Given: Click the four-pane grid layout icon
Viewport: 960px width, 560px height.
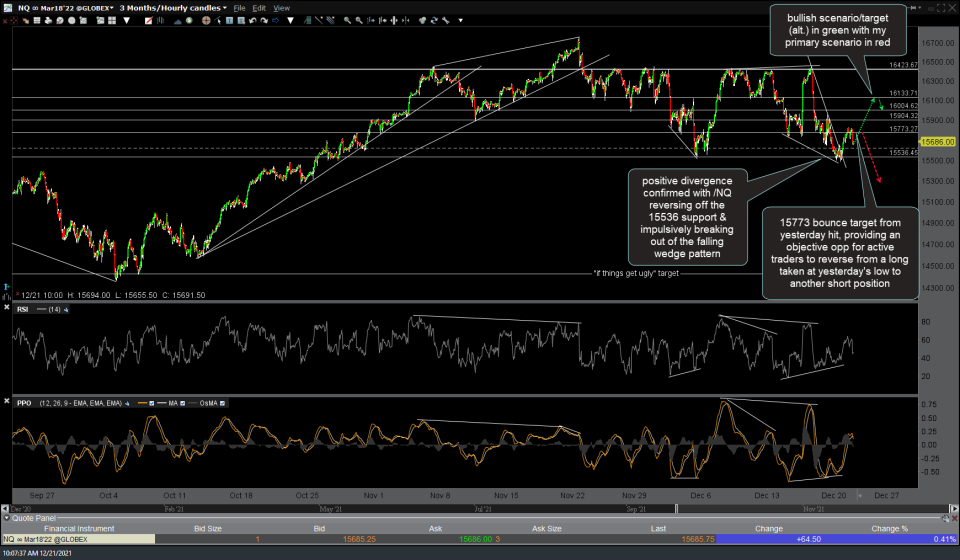Looking at the screenshot, I should point(111,20).
